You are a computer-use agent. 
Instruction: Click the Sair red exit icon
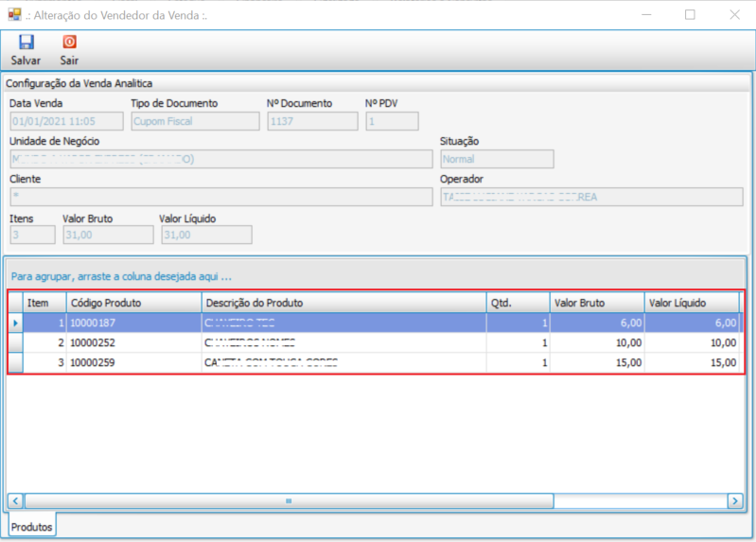(69, 42)
